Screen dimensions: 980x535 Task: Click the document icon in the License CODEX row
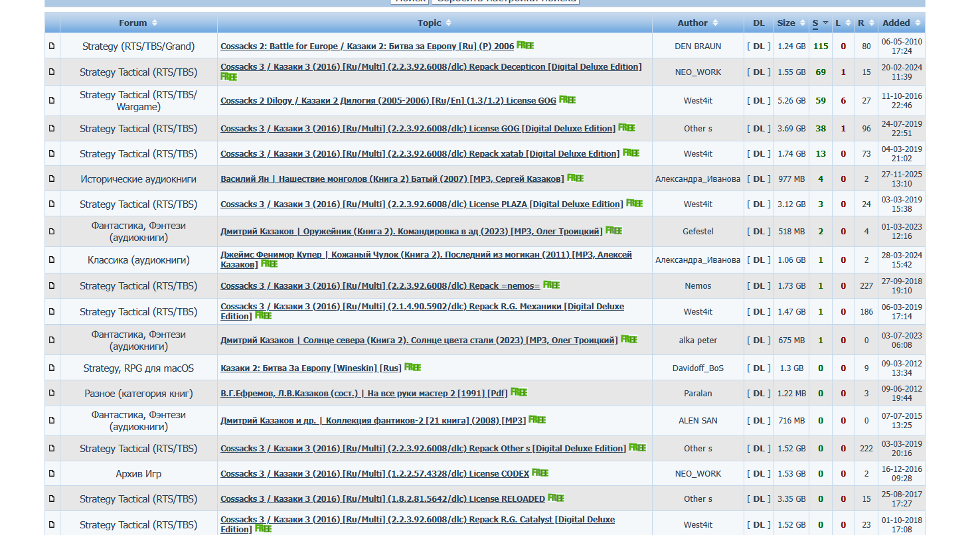click(52, 474)
